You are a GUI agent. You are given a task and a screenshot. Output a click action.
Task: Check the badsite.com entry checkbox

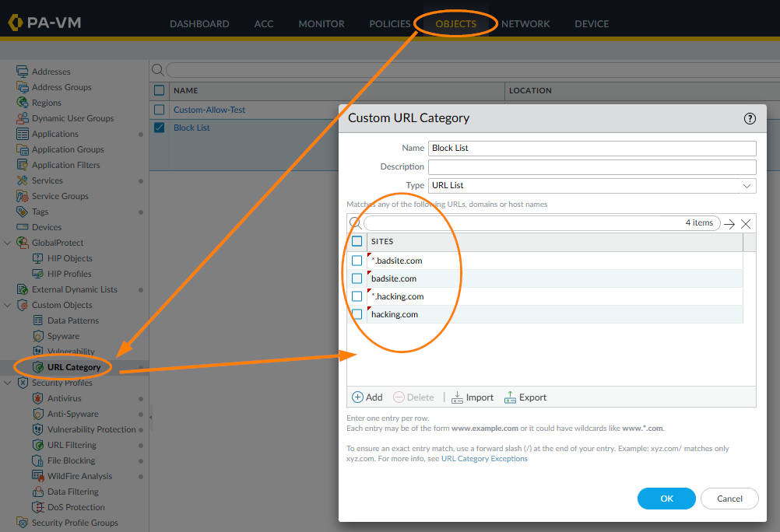point(357,278)
